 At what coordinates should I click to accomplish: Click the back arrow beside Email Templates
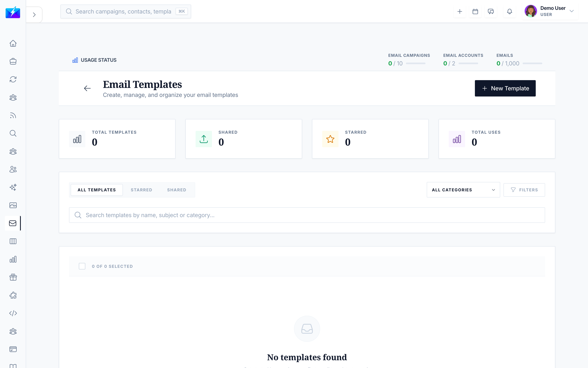click(x=87, y=88)
